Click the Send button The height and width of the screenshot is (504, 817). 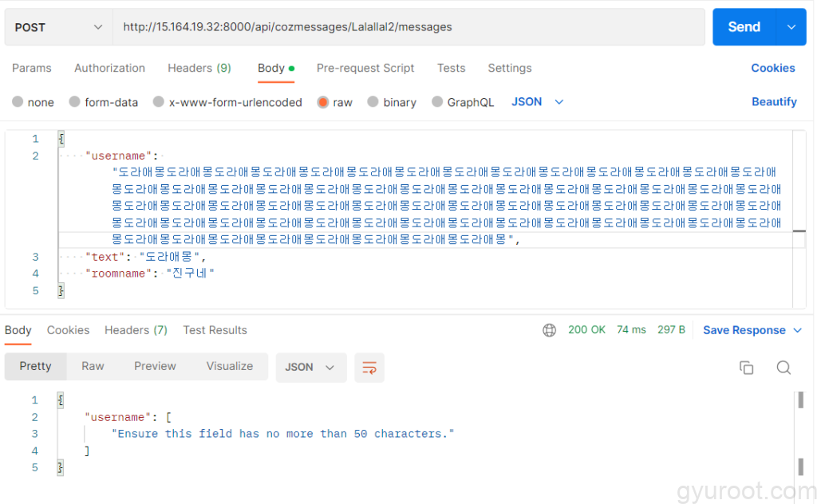tap(744, 27)
